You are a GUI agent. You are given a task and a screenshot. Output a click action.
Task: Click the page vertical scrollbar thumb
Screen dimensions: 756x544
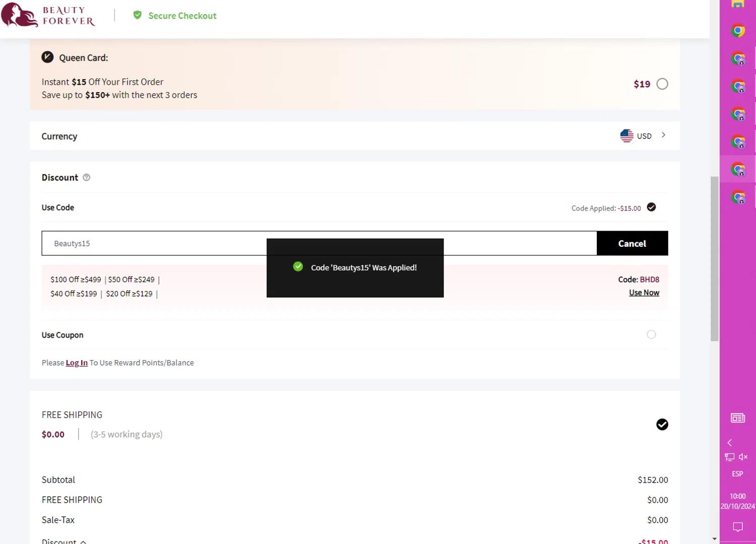point(714,258)
